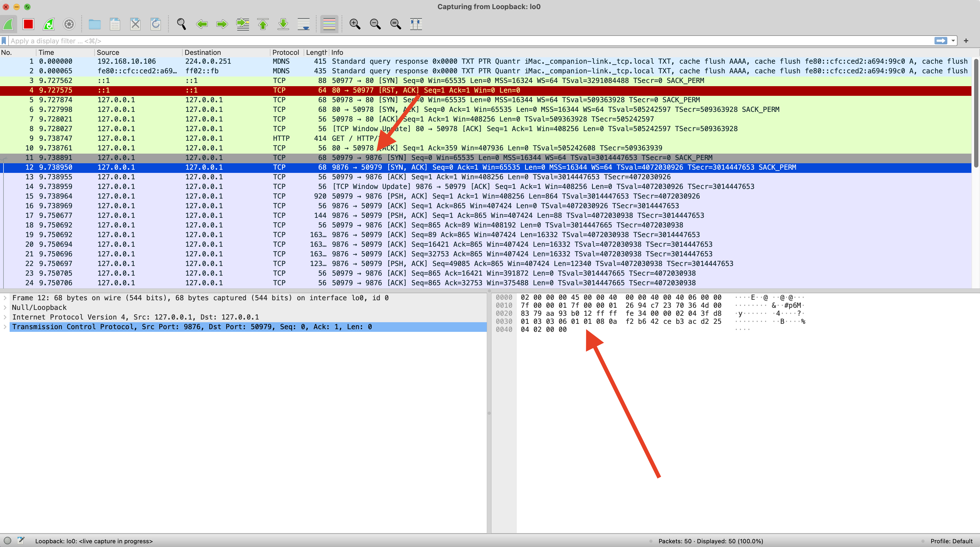The width and height of the screenshot is (980, 547).
Task: Click Packets: 50 · Displayed: 50 status text
Action: [711, 541]
